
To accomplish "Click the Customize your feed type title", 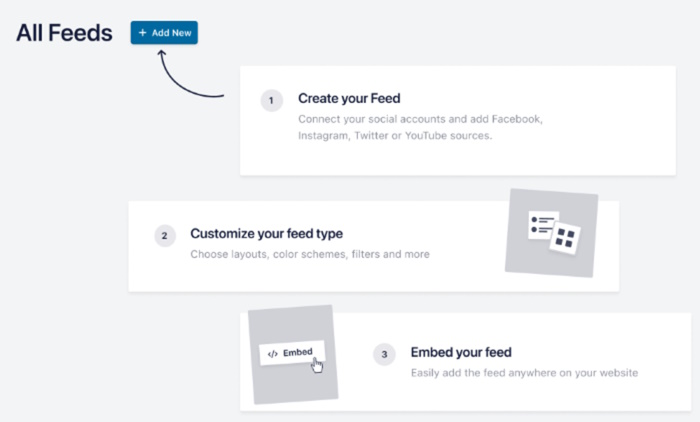I will click(266, 234).
